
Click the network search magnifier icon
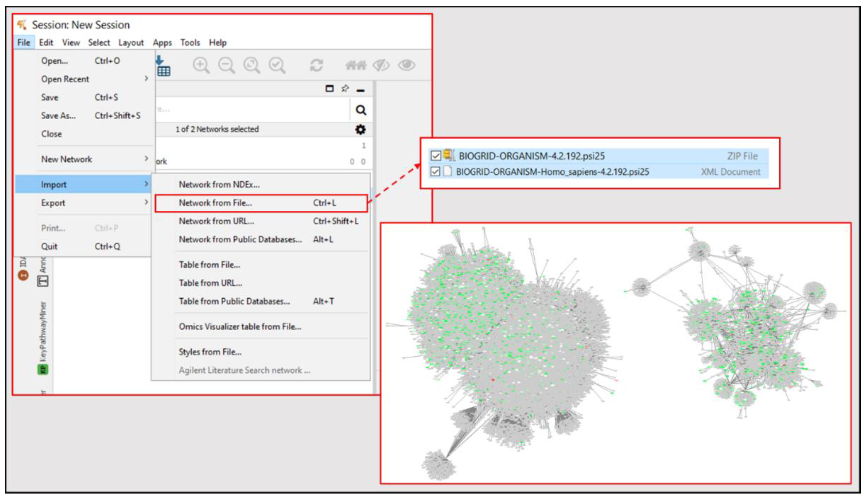(x=361, y=110)
